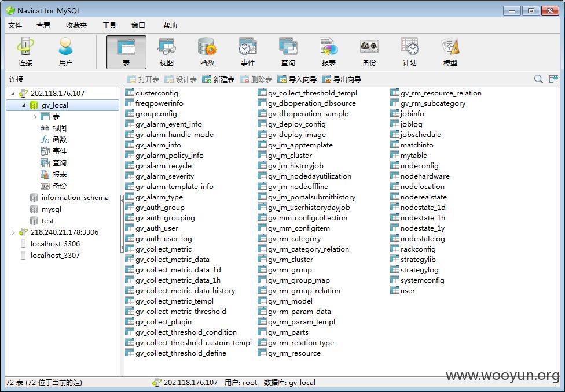Image resolution: width=565 pixels, height=392 pixels.
Task: Expand the 218.240.21.178:3306 connection
Action: click(x=13, y=232)
